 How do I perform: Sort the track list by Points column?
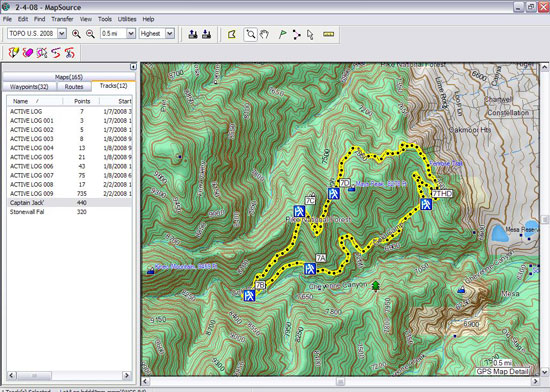point(82,101)
